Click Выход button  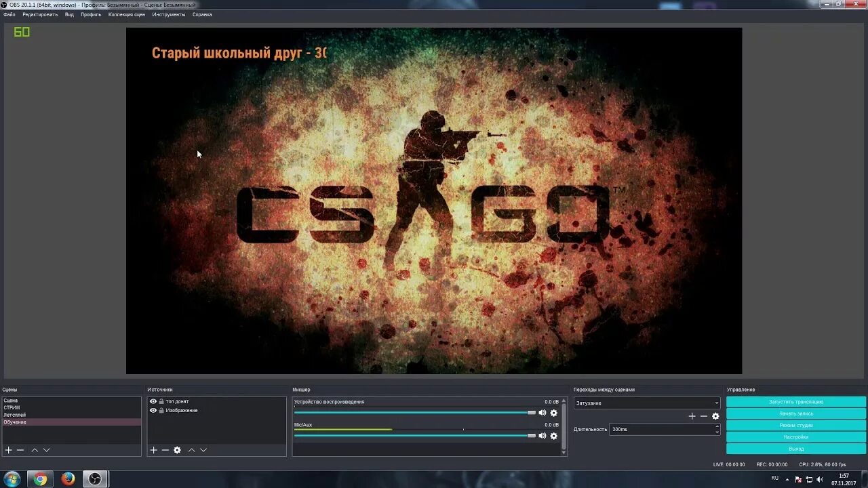(796, 449)
